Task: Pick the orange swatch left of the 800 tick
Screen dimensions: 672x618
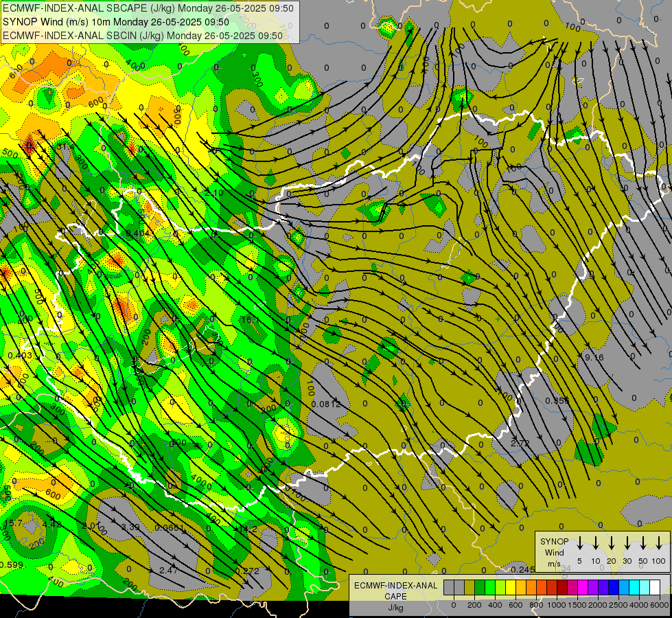Action: (x=531, y=587)
